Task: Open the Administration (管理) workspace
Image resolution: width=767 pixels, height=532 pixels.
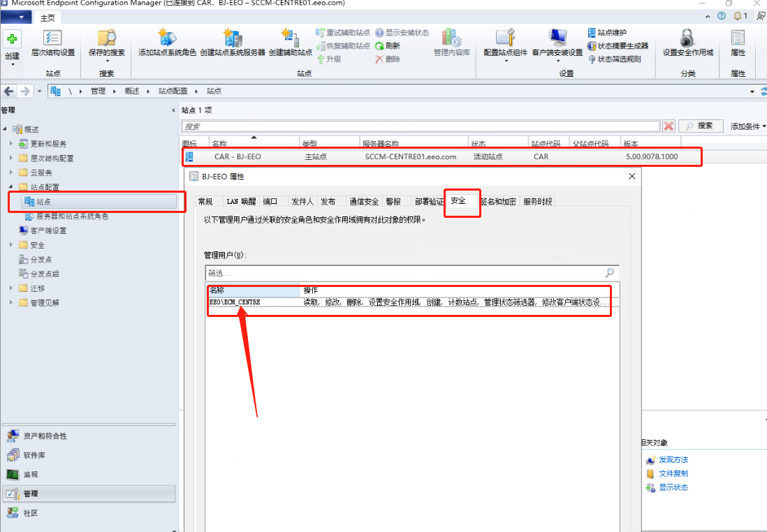Action: tap(89, 494)
